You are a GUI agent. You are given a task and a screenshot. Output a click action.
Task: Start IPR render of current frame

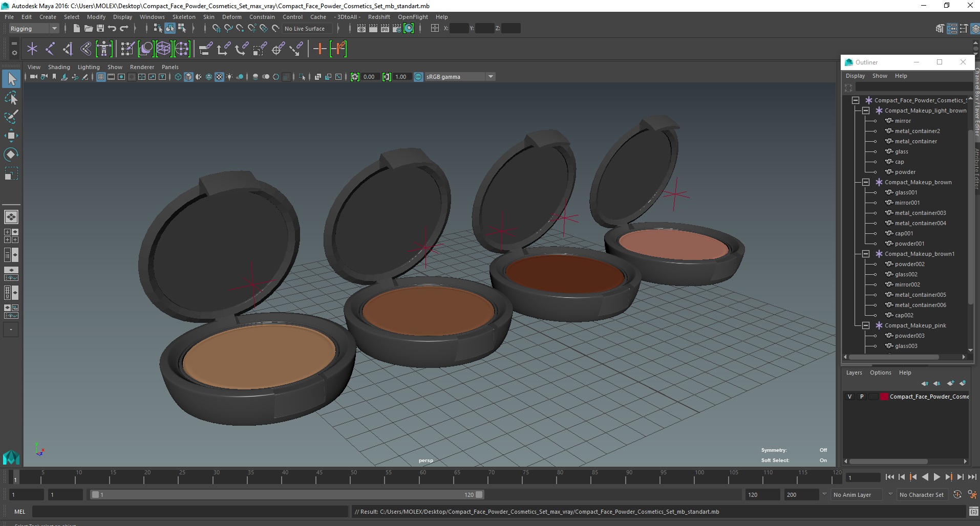(x=385, y=29)
